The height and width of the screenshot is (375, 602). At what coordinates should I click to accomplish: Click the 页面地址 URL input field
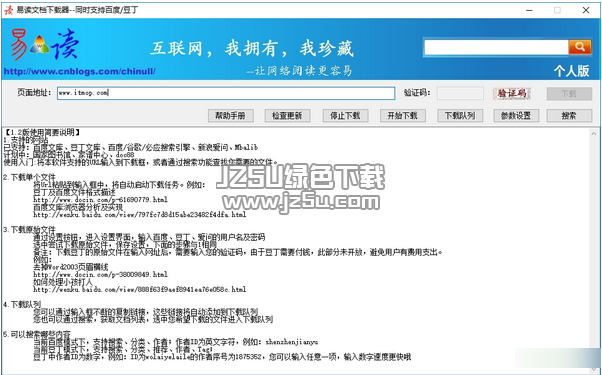[226, 93]
